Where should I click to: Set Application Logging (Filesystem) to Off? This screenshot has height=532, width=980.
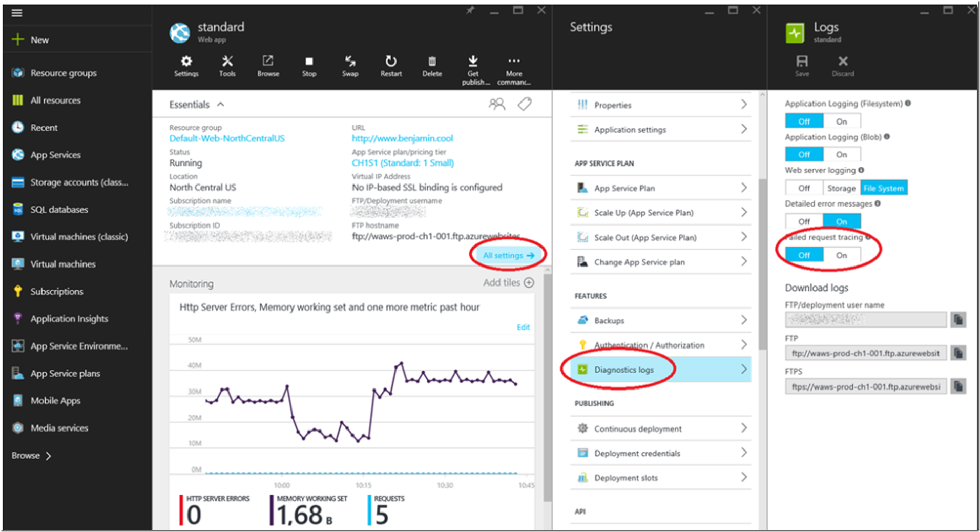(804, 121)
